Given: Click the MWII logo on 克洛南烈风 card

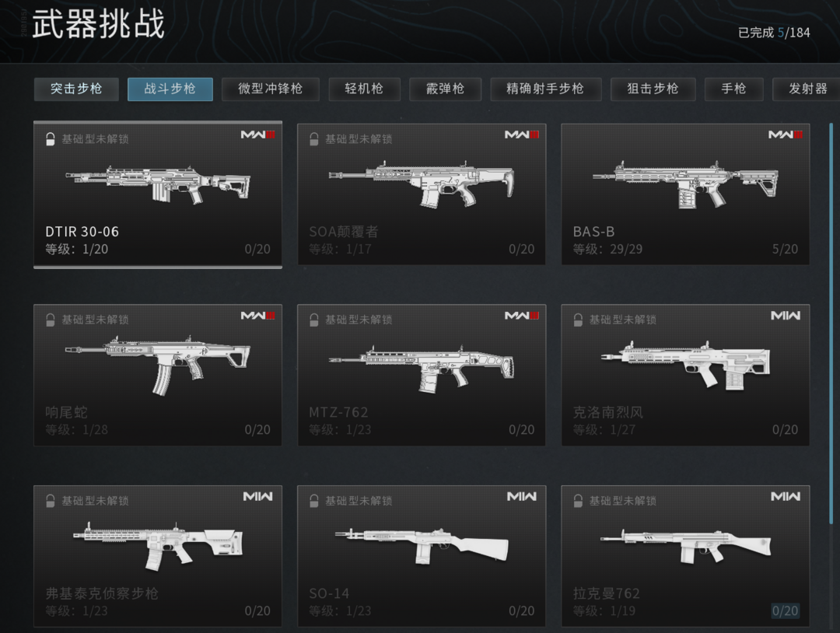Looking at the screenshot, I should [x=786, y=316].
